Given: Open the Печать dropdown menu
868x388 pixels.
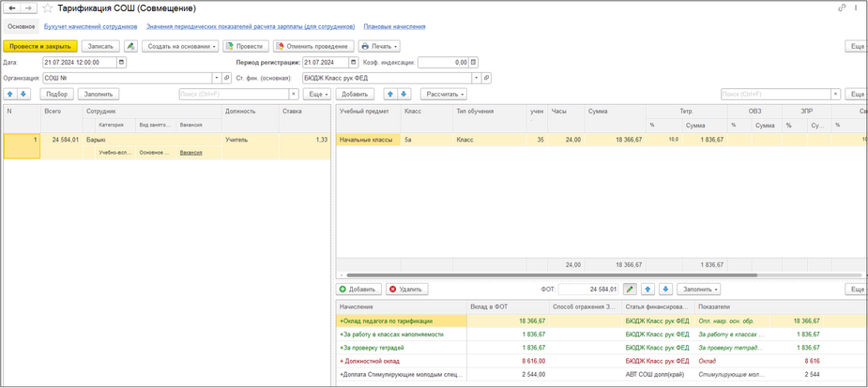Looking at the screenshot, I should [x=379, y=46].
